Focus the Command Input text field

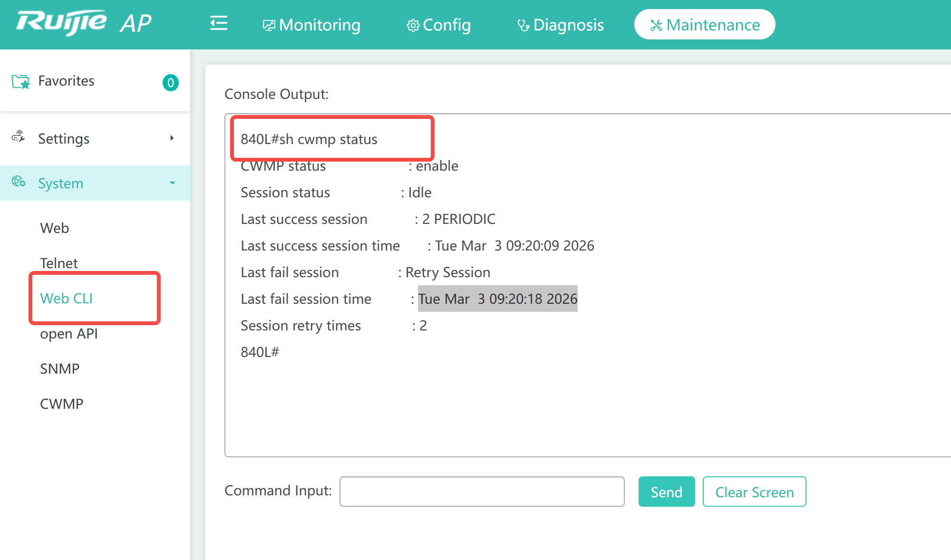(x=482, y=492)
